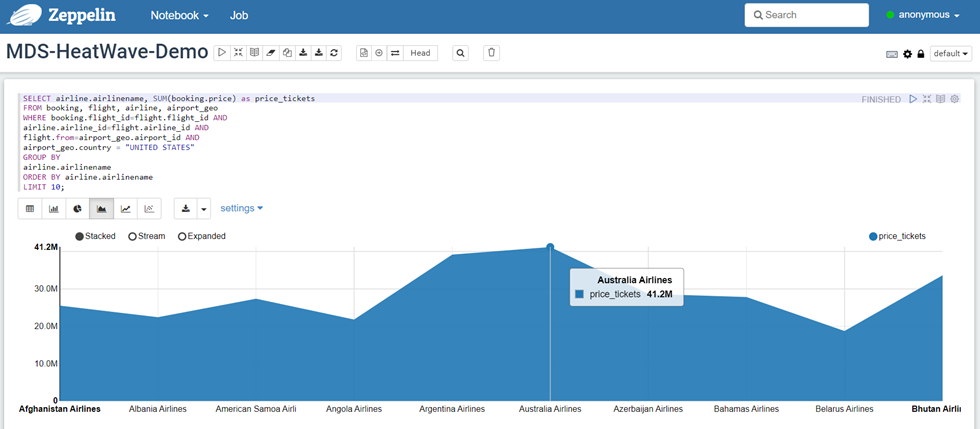Click the Afghanistan Airlines axis label

(60, 409)
